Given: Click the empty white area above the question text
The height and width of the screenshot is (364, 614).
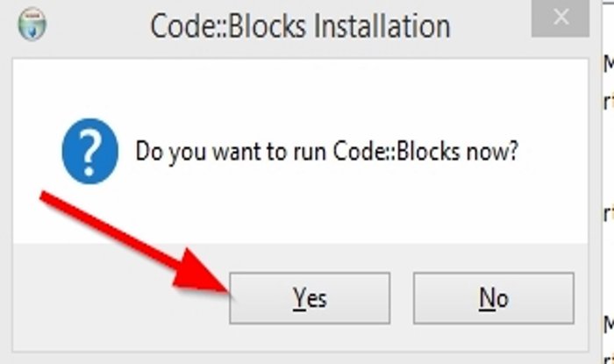Looking at the screenshot, I should [300, 90].
